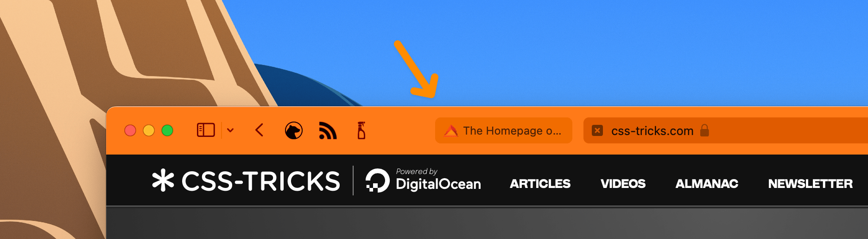
Task: Open the CSS-TRICKS home logo
Action: pos(246,181)
